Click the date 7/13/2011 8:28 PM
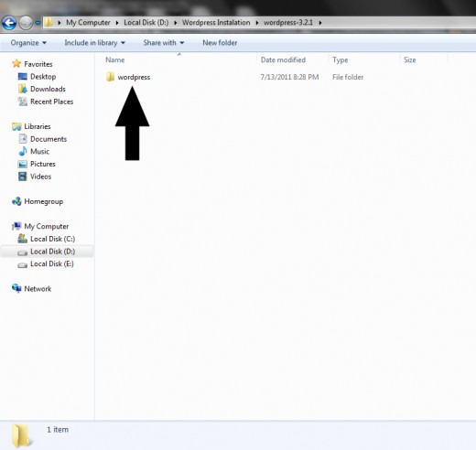The height and width of the screenshot is (450, 476). click(x=289, y=77)
